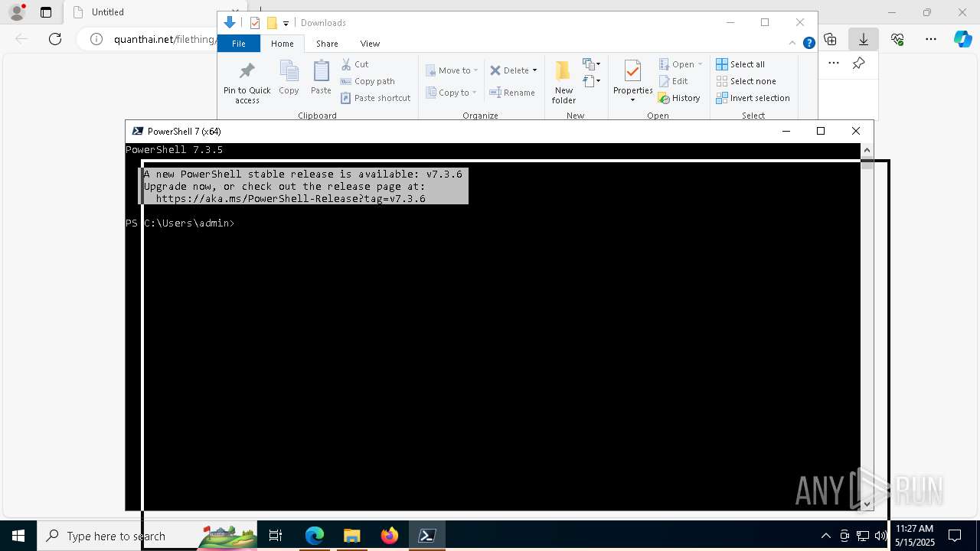Switch to the Home ribbon tab

[x=282, y=44]
